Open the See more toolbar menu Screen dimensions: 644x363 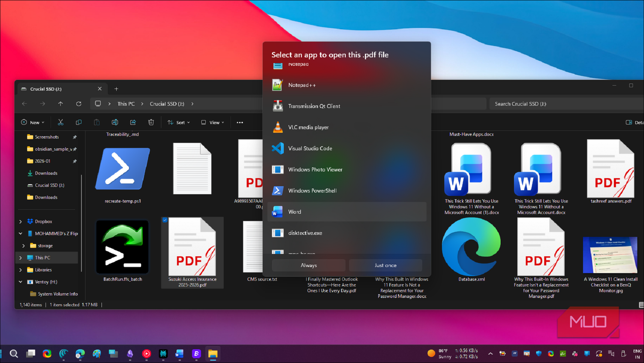240,122
